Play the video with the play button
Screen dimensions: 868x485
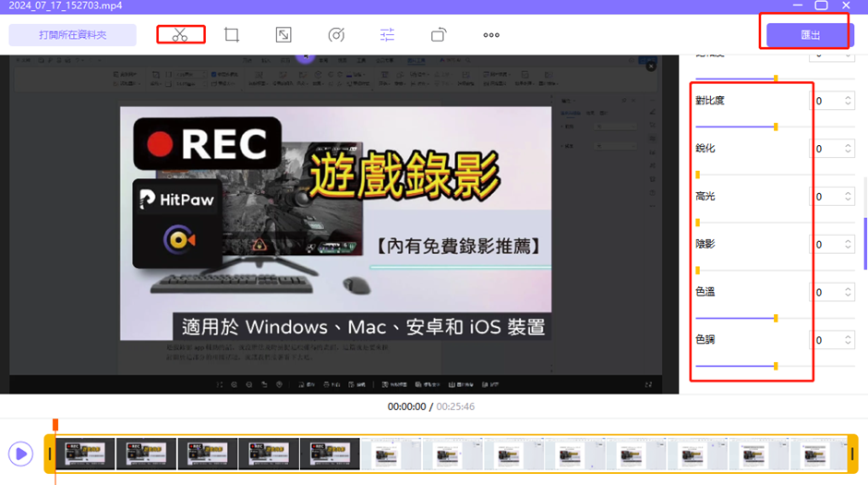[x=20, y=454]
